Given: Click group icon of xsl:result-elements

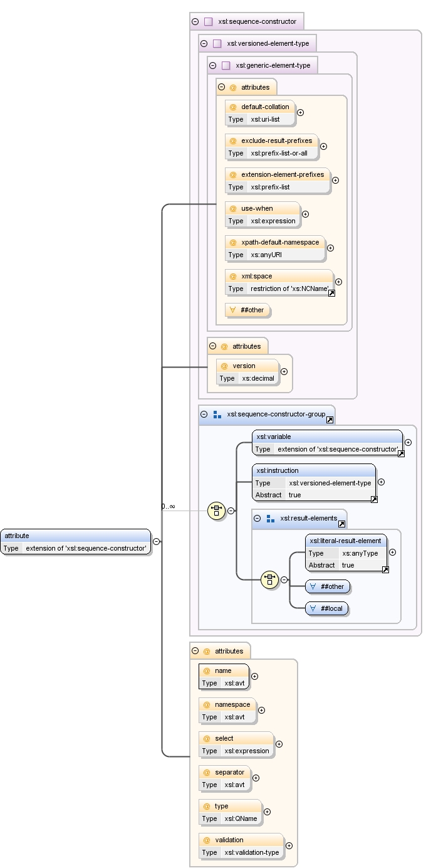Looking at the screenshot, I should (271, 518).
